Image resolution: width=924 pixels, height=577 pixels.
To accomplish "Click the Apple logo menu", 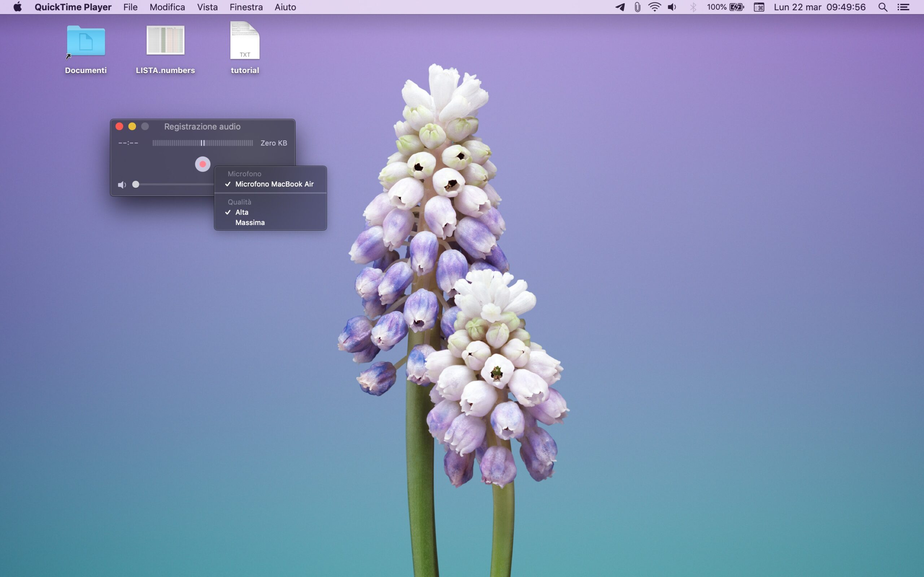I will [x=18, y=7].
